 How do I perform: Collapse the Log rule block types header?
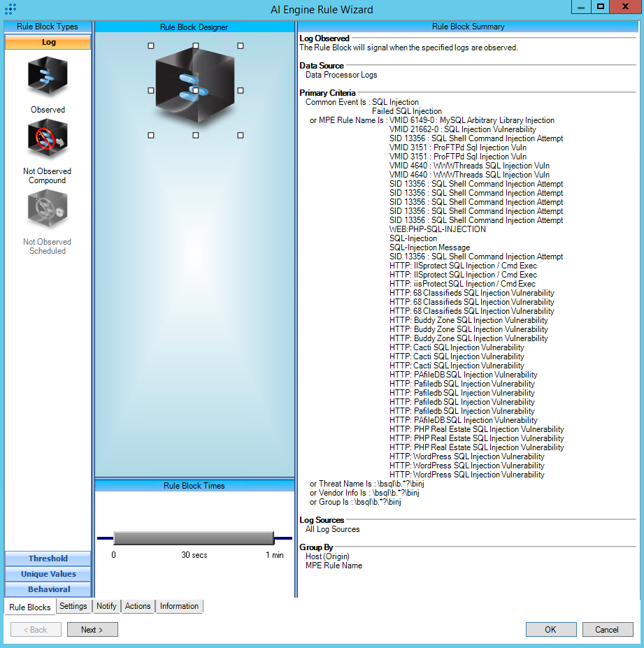(48, 42)
